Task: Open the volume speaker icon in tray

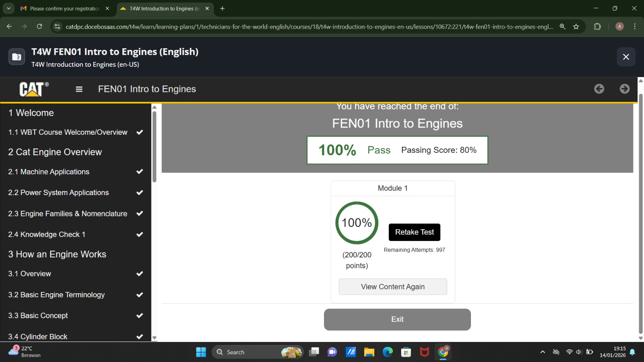Action: pos(579,352)
